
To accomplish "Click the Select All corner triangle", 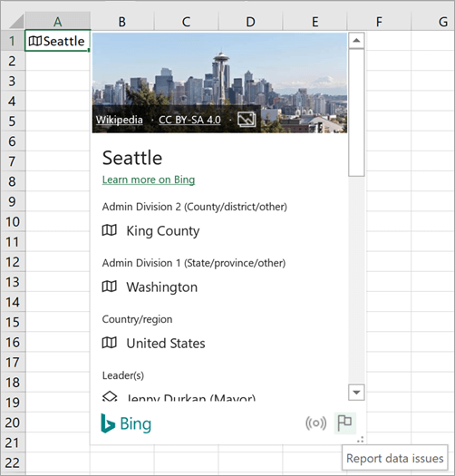I will coord(15,22).
